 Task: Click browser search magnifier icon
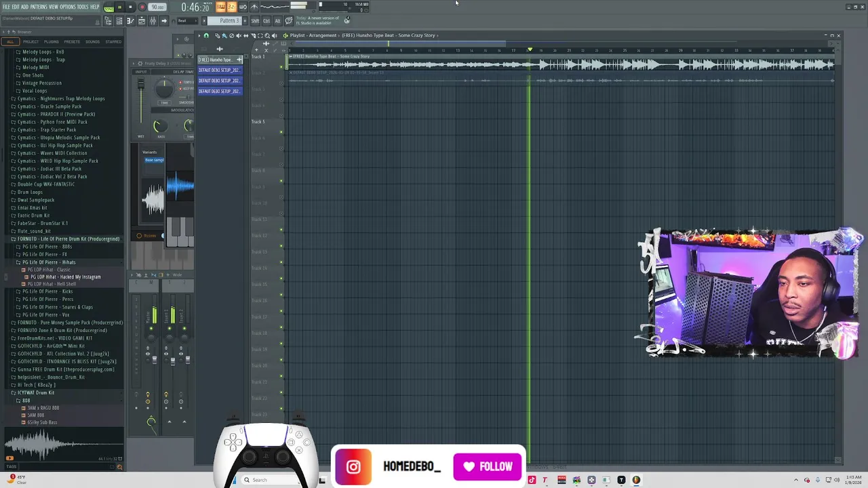pyautogui.click(x=119, y=466)
